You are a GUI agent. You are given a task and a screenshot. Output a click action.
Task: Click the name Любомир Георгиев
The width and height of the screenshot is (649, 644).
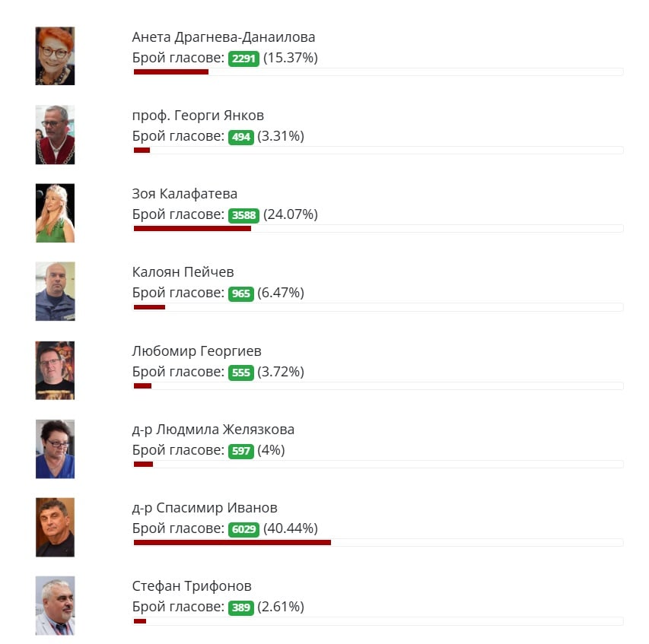click(x=196, y=351)
